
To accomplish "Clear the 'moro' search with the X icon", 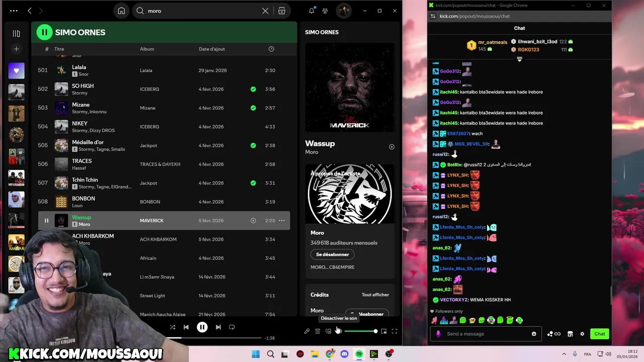I will click(265, 11).
